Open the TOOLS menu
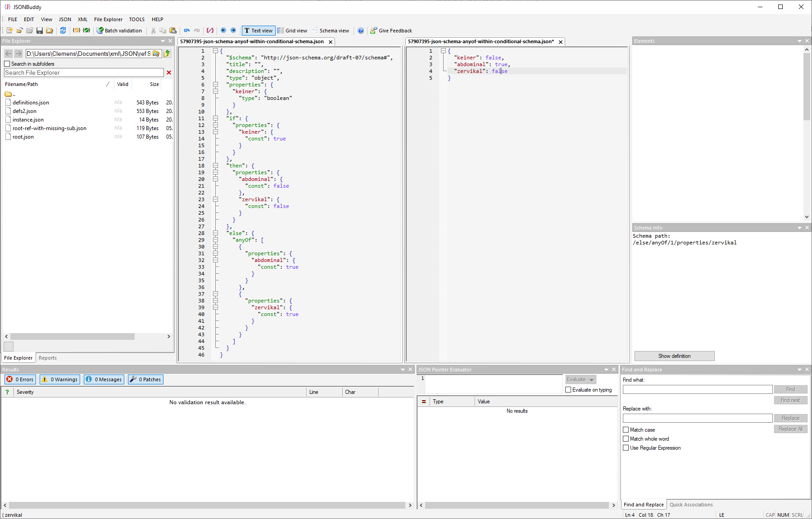 pyautogui.click(x=136, y=19)
